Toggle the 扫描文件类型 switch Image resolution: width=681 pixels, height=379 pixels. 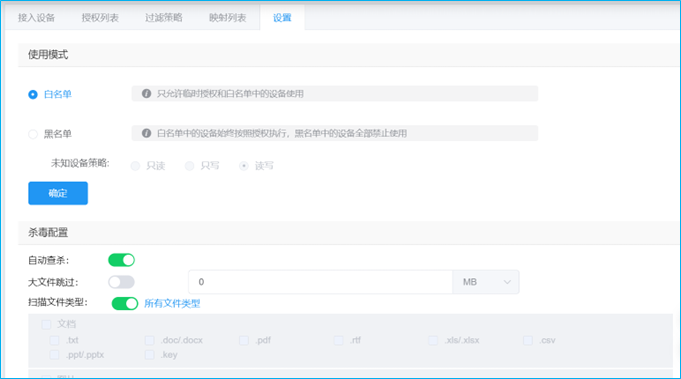click(125, 303)
